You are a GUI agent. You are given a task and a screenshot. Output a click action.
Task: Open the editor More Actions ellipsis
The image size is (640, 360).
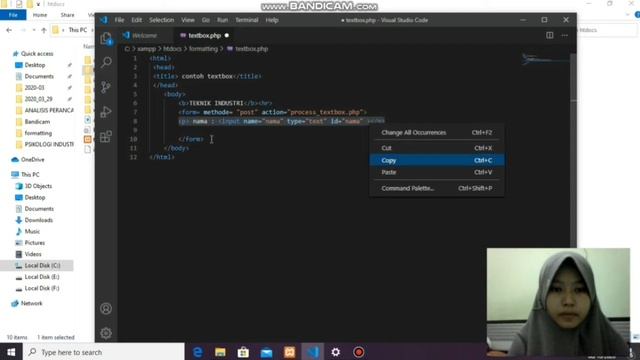coord(564,36)
